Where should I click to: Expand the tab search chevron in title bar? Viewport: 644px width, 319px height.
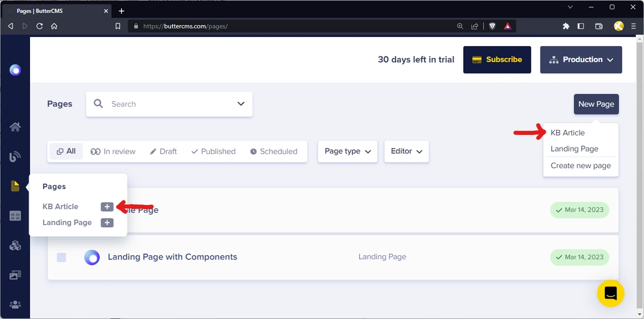(570, 7)
